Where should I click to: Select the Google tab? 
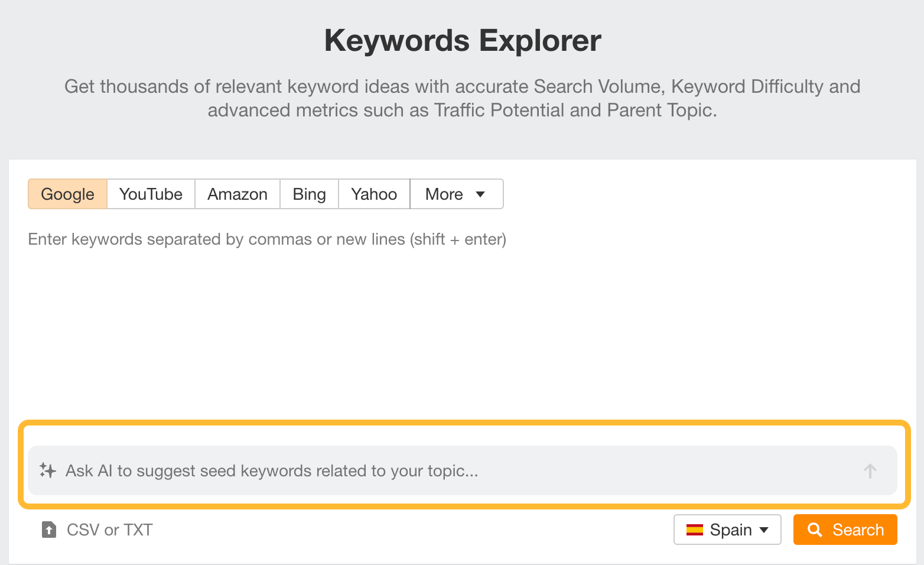coord(67,194)
